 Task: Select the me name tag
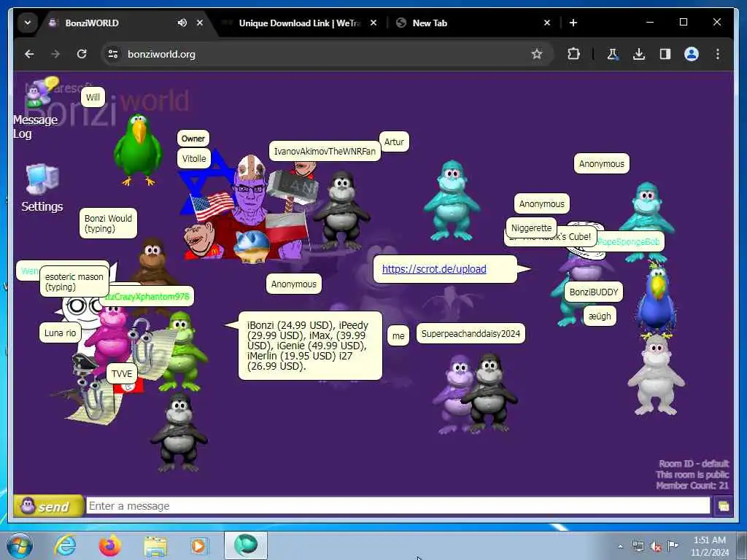(398, 335)
